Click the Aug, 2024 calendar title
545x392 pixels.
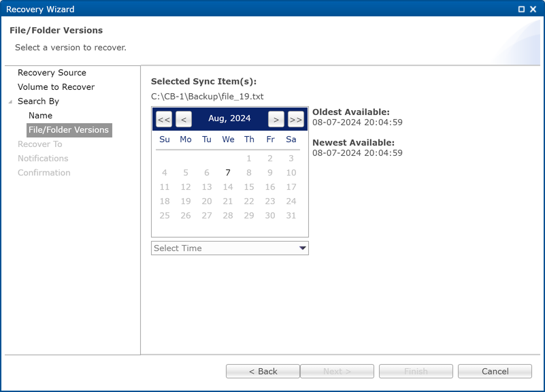229,118
